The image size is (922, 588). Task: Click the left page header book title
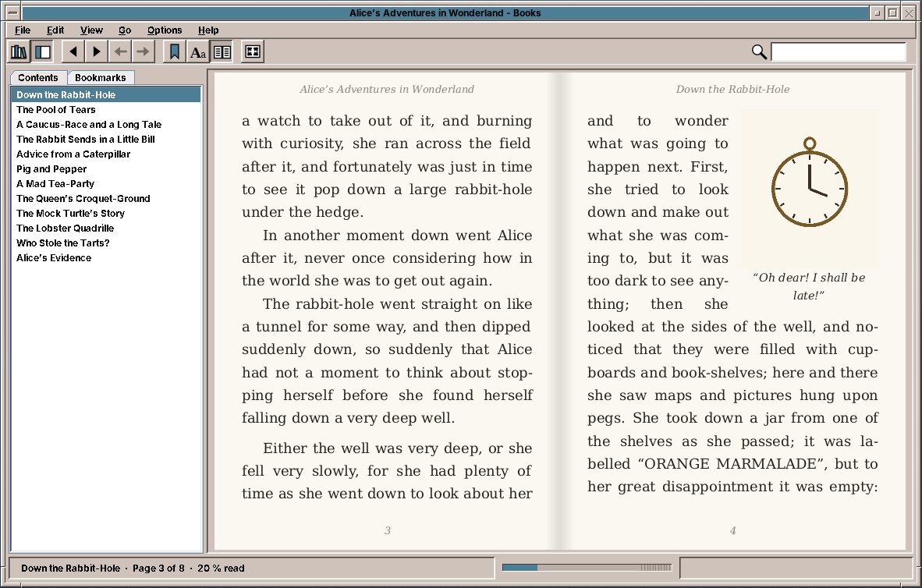(387, 90)
